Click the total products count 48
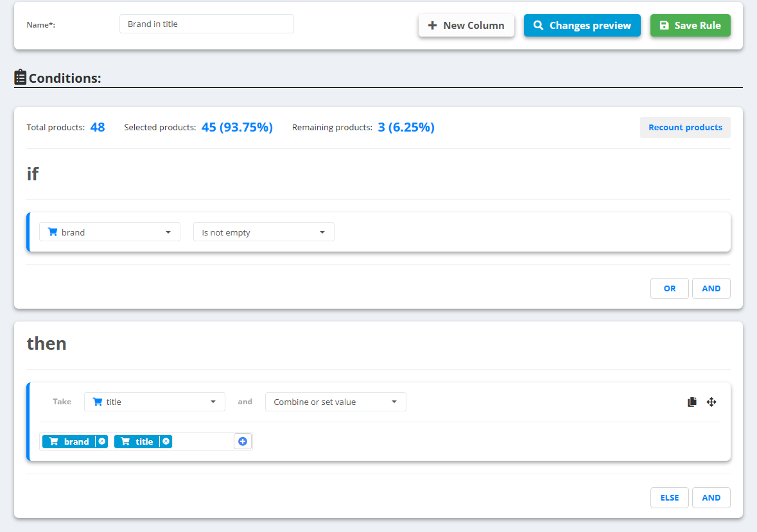 (x=98, y=127)
